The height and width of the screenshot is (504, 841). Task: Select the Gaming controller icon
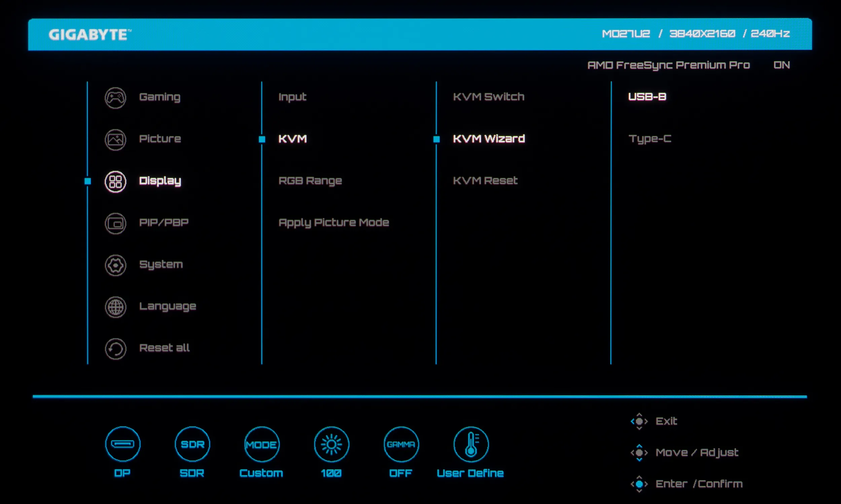pyautogui.click(x=115, y=98)
